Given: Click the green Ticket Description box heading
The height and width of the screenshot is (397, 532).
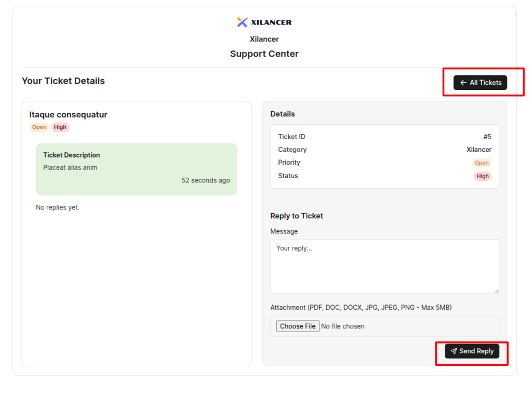Looking at the screenshot, I should (x=72, y=155).
